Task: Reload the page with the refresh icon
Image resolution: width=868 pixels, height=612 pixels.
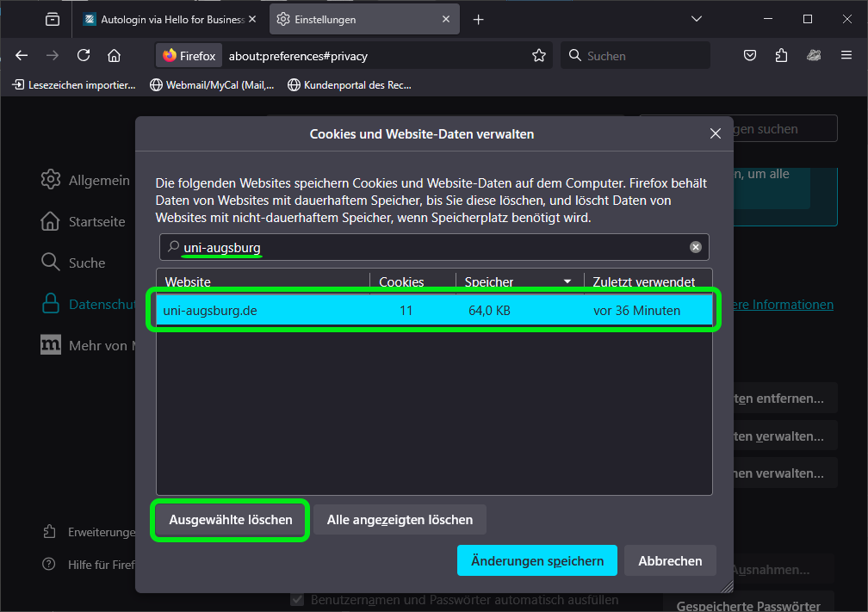Action: pyautogui.click(x=84, y=55)
